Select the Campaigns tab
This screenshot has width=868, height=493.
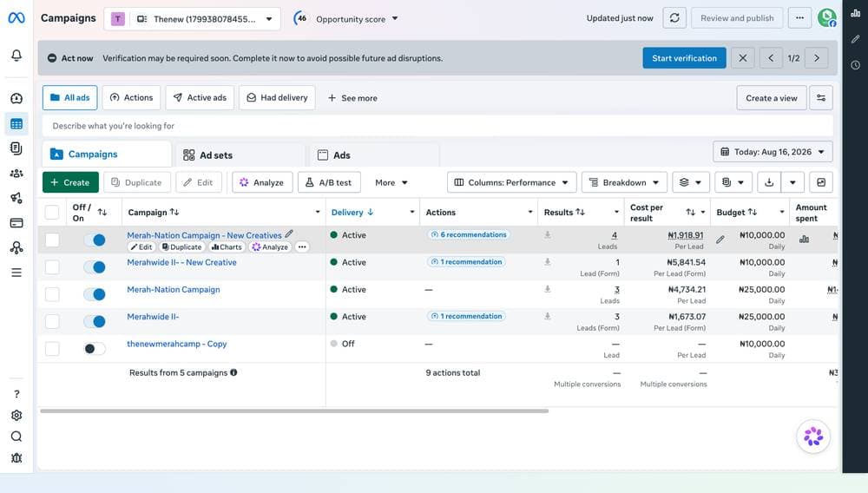point(107,154)
